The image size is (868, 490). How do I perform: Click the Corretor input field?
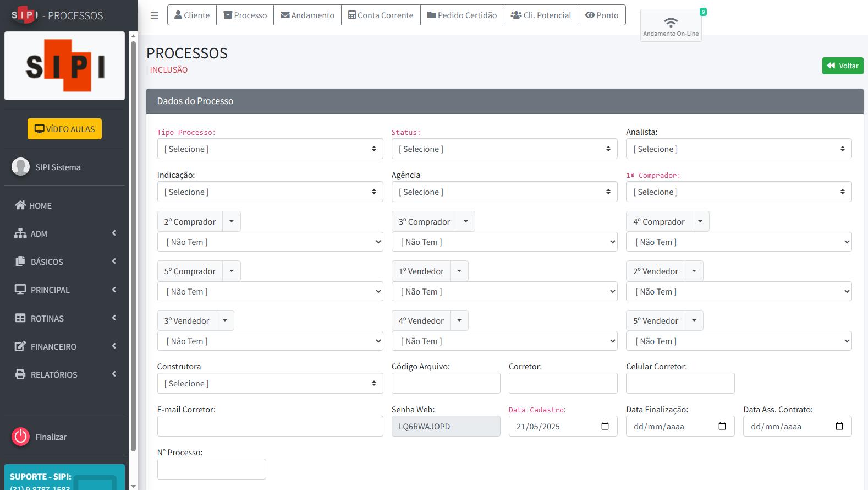pos(563,383)
